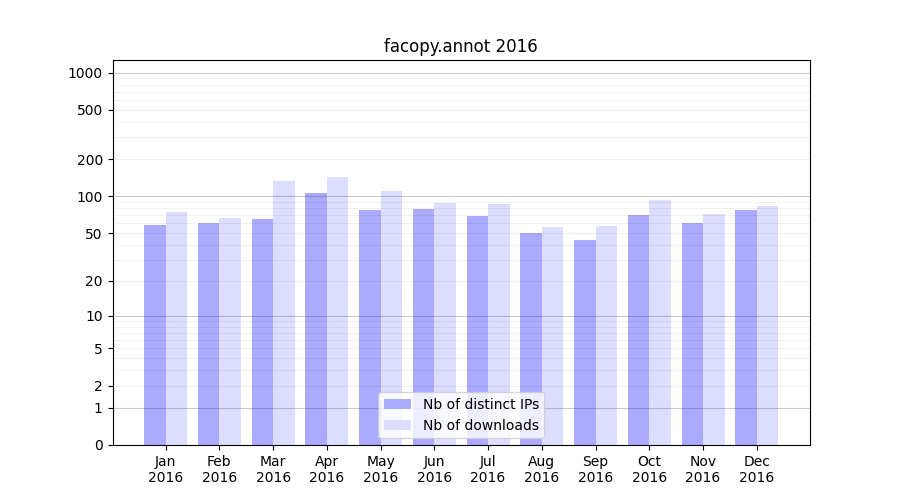Click the light lavender downloads legend swatch

click(x=397, y=425)
